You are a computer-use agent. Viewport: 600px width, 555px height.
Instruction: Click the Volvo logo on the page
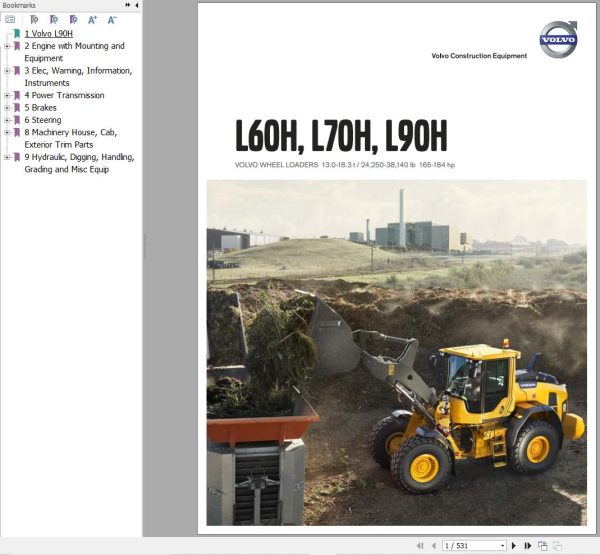[x=558, y=39]
